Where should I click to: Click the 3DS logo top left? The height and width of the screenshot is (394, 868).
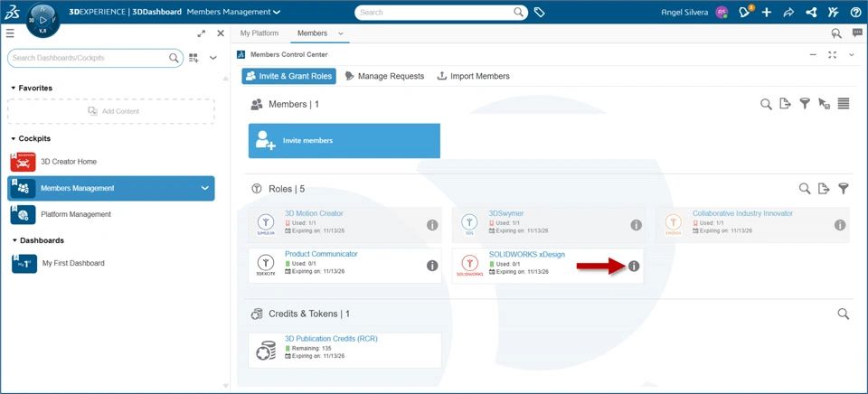click(12, 12)
